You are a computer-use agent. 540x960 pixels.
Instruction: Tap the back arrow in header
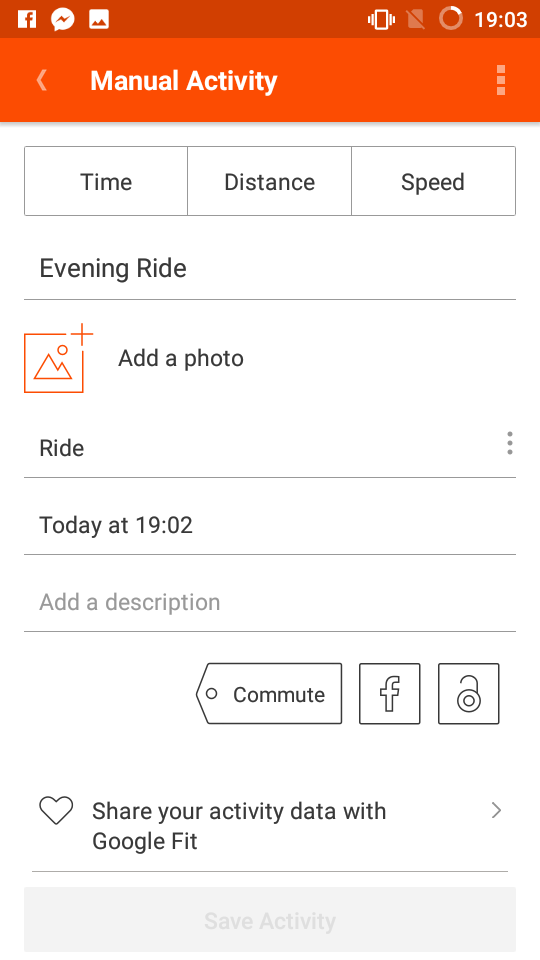pyautogui.click(x=42, y=80)
